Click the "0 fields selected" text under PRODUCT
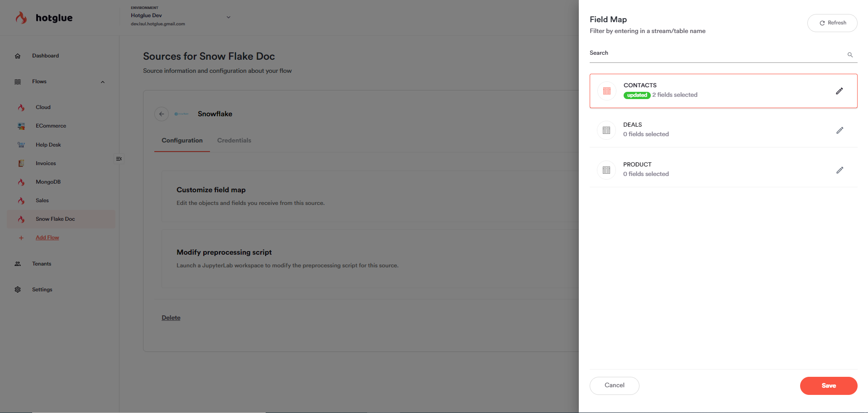868x413 pixels. click(x=646, y=174)
